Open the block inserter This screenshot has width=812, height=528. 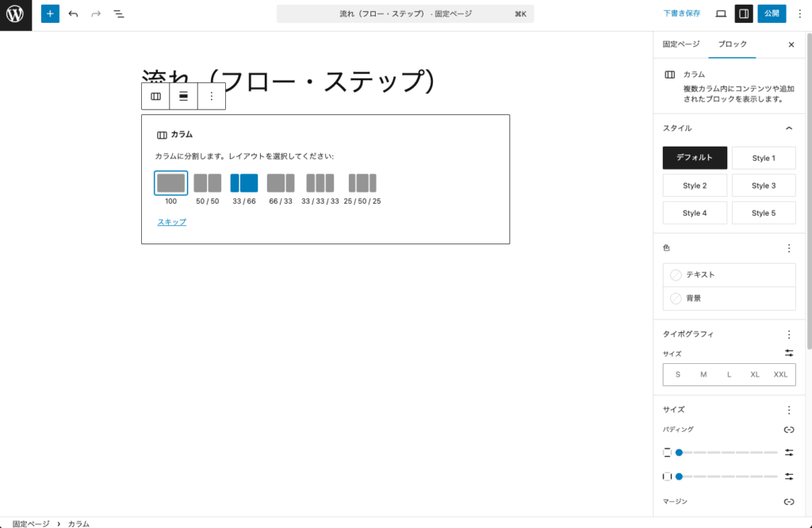[x=49, y=13]
